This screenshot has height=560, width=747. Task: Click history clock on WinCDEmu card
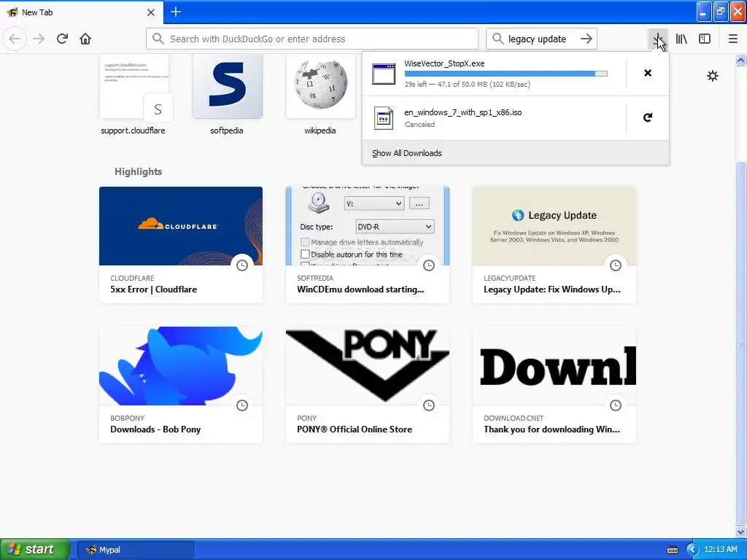[x=429, y=265]
